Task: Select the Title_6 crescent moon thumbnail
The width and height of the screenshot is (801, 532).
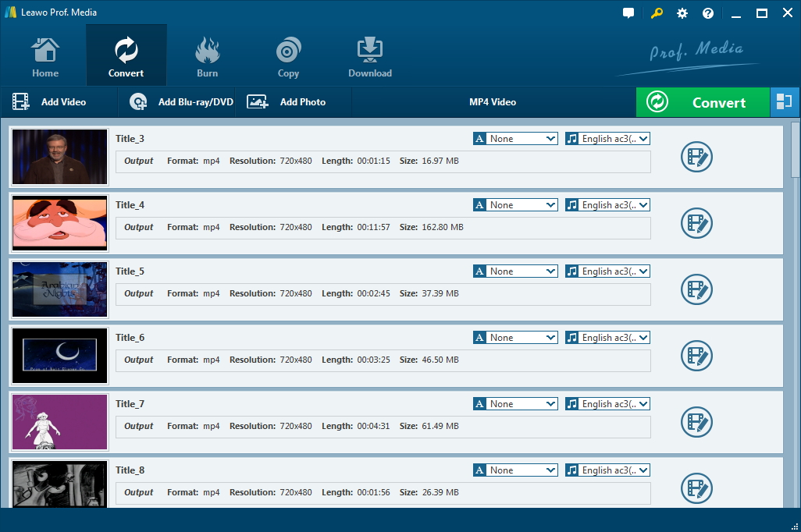Action: click(60, 356)
